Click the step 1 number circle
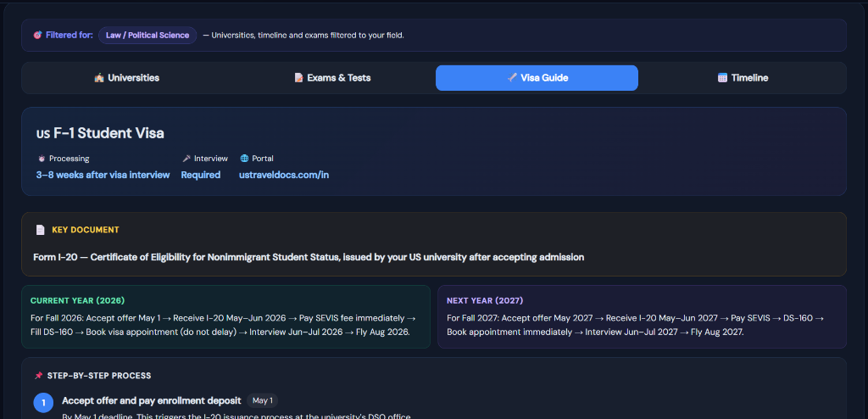Viewport: 868px width, 419px height. coord(44,403)
